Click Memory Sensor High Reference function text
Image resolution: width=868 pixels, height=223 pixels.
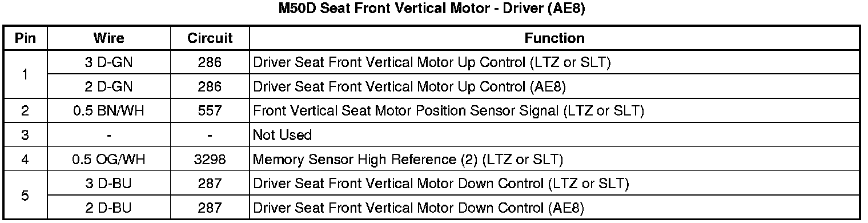354,160
